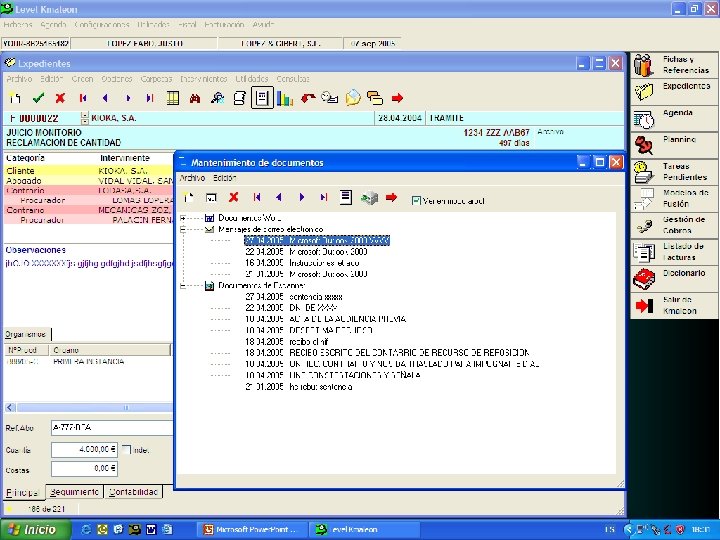Go to previous document in documents toolbar

point(279,197)
